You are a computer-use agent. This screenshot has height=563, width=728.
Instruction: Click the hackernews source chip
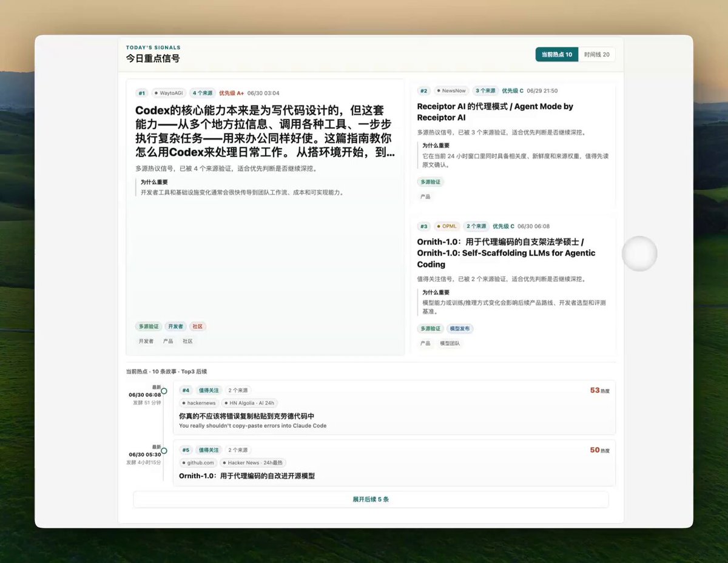[x=199, y=403]
